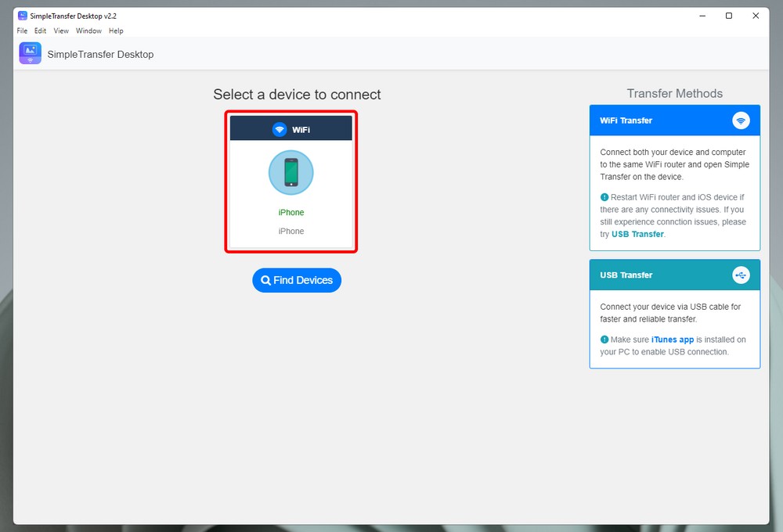Open the View menu
Screen dimensions: 783x532
coord(61,31)
